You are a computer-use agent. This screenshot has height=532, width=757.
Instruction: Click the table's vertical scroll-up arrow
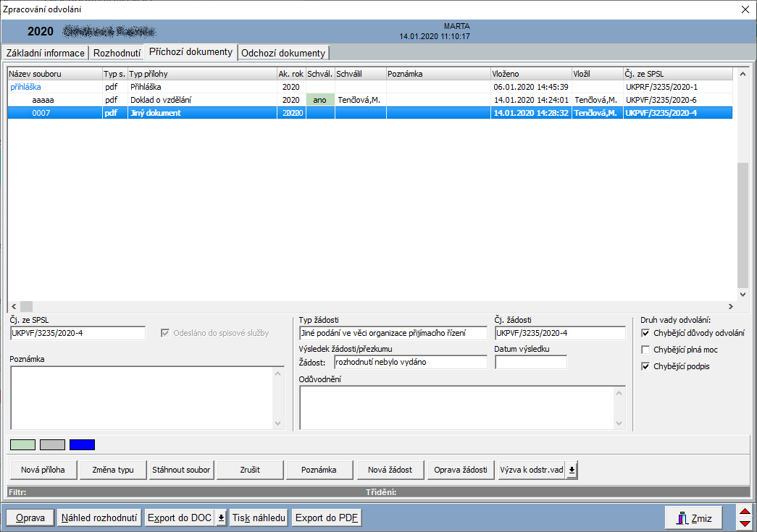(743, 74)
